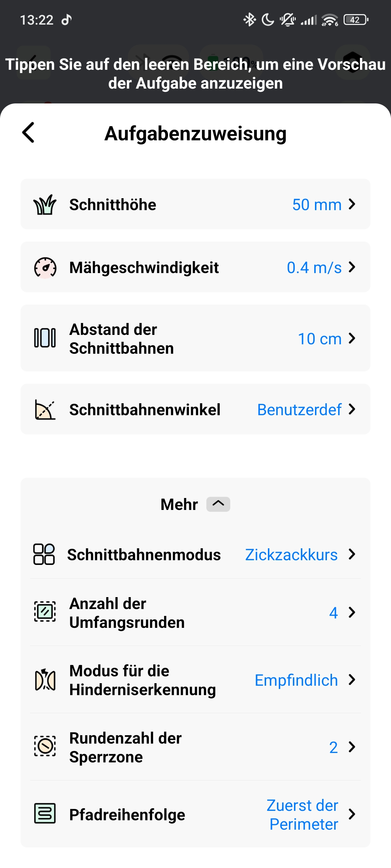Screen dimensions: 391x868
Task: Tap the grass icon for Schnitthöhe
Action: 45,205
